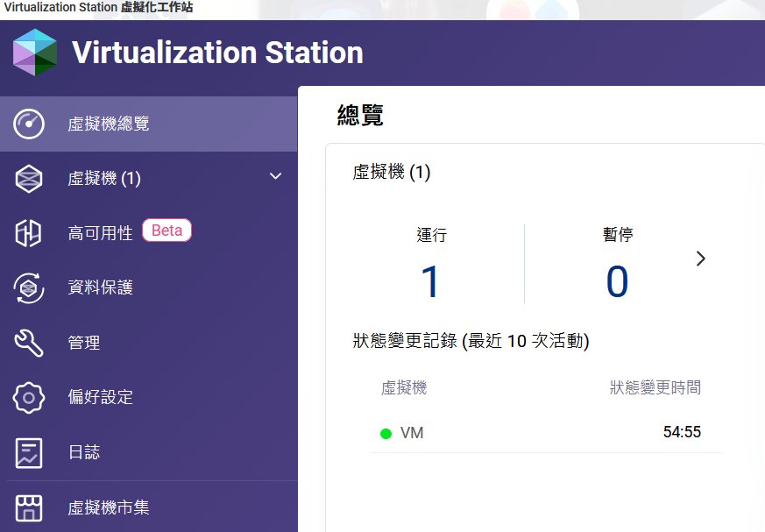765x532 pixels.
Task: Click the right arrow next to 暫停
Action: pyautogui.click(x=700, y=259)
